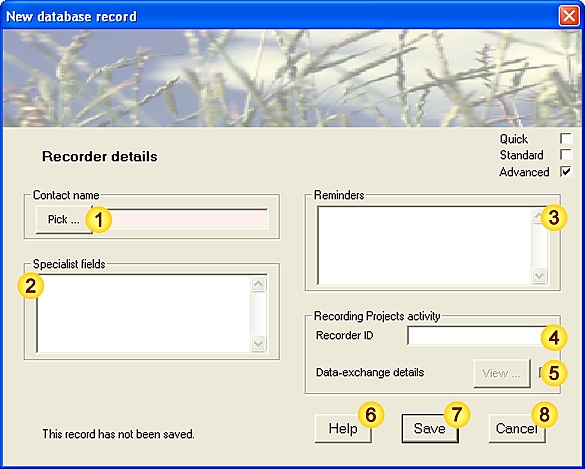585x469 pixels.
Task: Click Specialist fields scroll up arrow
Action: (x=258, y=284)
